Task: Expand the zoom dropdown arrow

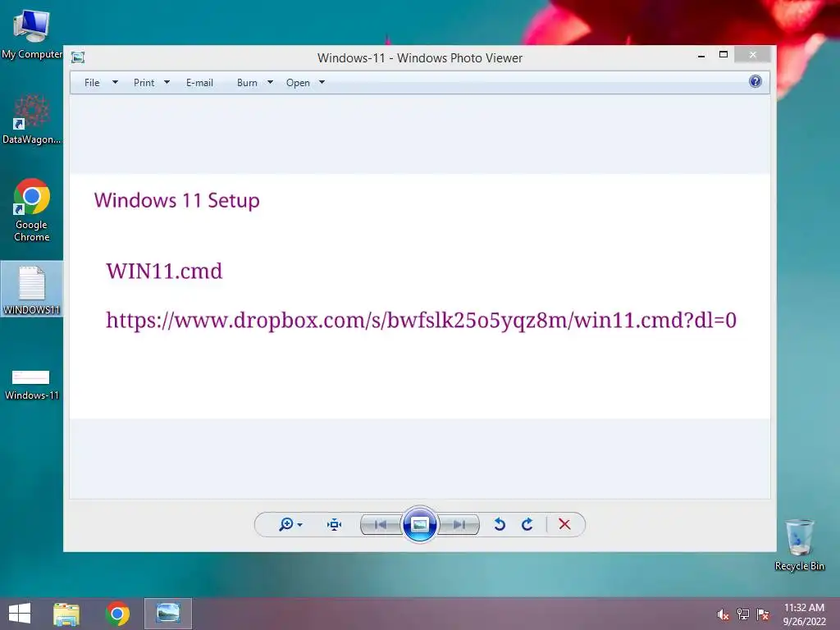Action: pos(300,525)
